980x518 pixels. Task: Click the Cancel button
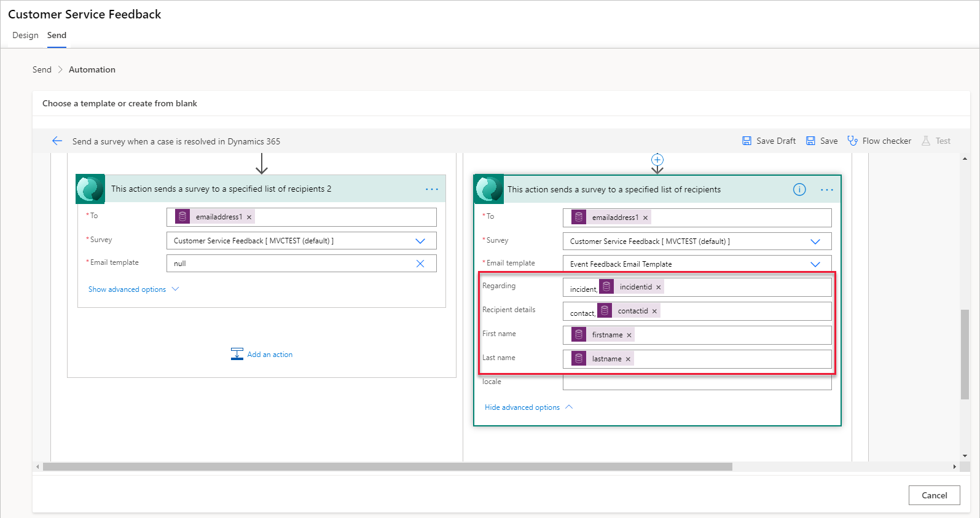coord(934,495)
